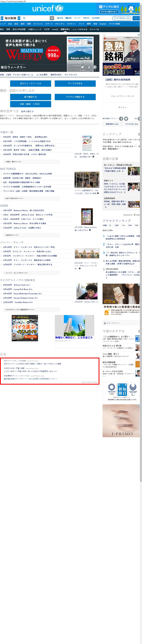The width and height of the screenshot is (142, 644).
Task: Click 新聞宅配申し込み arrow button
Action: (x=112, y=124)
